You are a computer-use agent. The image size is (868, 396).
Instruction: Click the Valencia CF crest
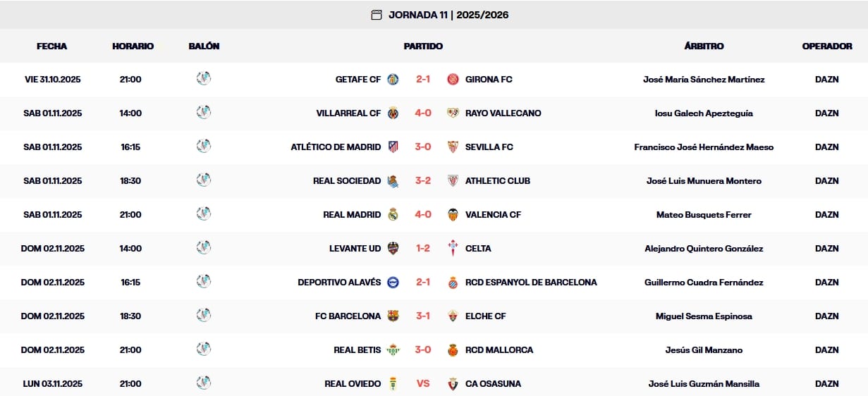(453, 215)
